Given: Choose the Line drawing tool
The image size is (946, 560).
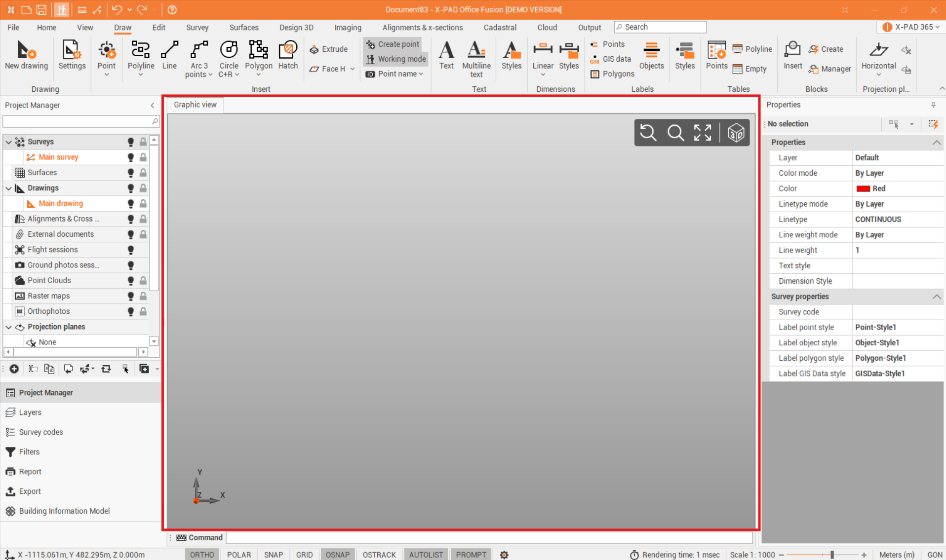Looking at the screenshot, I should (169, 55).
